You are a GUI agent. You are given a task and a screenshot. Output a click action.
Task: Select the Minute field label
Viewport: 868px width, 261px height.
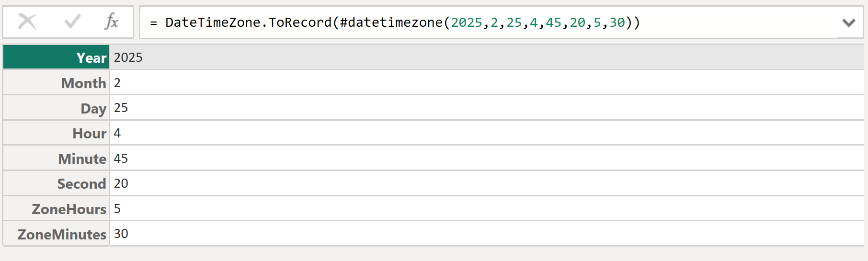tap(82, 159)
